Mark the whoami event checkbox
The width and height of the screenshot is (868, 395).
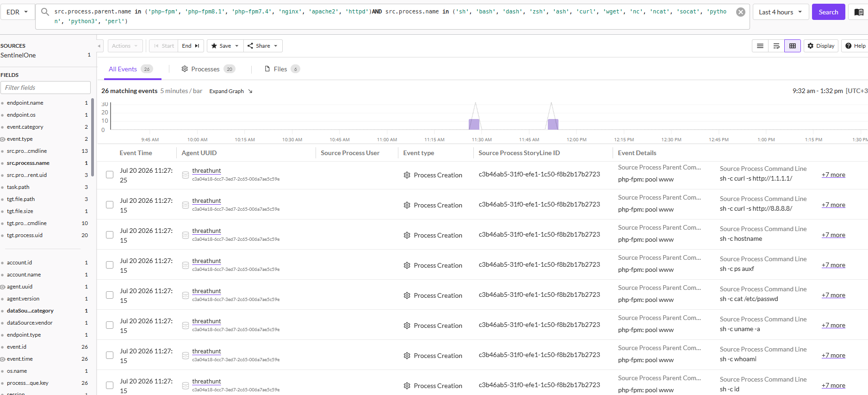pos(110,355)
